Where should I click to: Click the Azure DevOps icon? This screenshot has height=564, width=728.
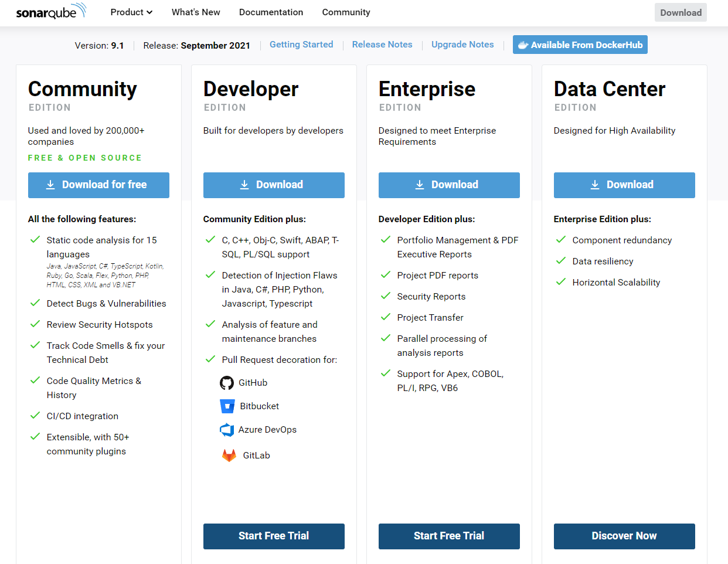click(227, 430)
